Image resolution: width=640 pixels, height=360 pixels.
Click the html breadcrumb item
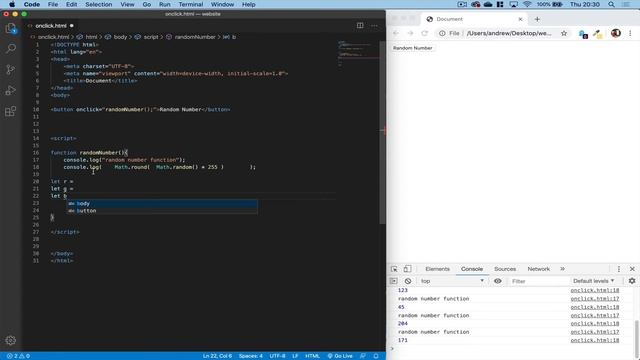pyautogui.click(x=91, y=37)
